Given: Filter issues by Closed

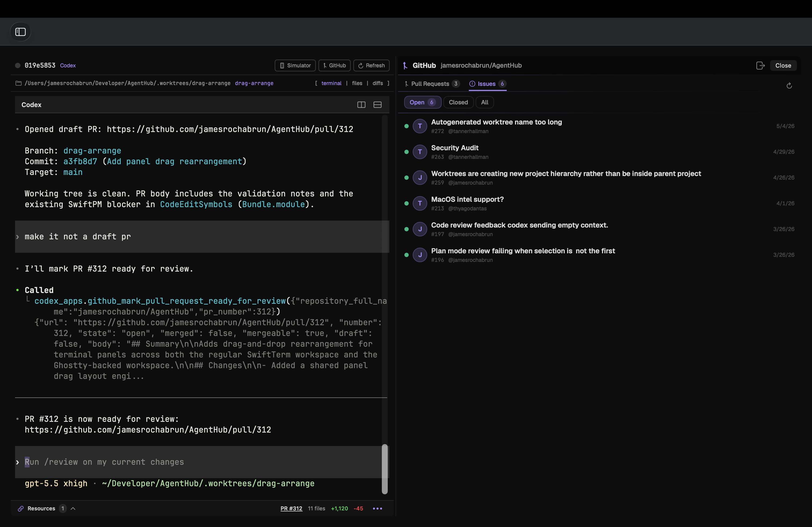Looking at the screenshot, I should pos(458,102).
